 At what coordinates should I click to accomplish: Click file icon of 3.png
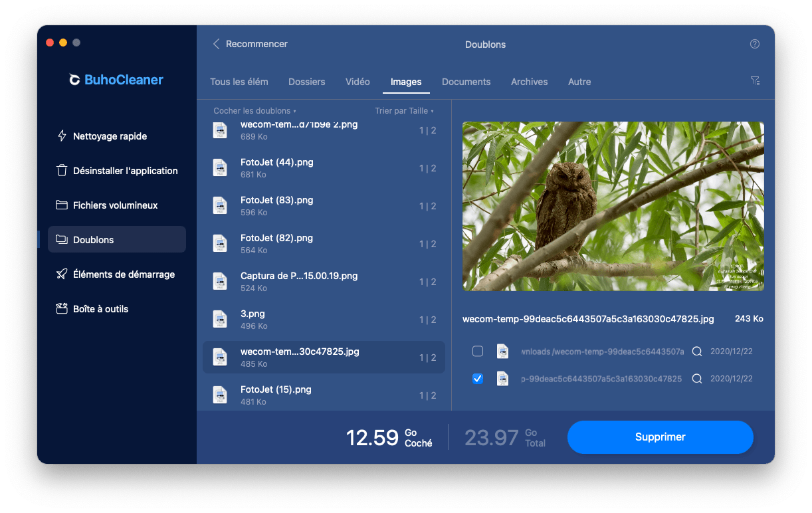(x=220, y=320)
